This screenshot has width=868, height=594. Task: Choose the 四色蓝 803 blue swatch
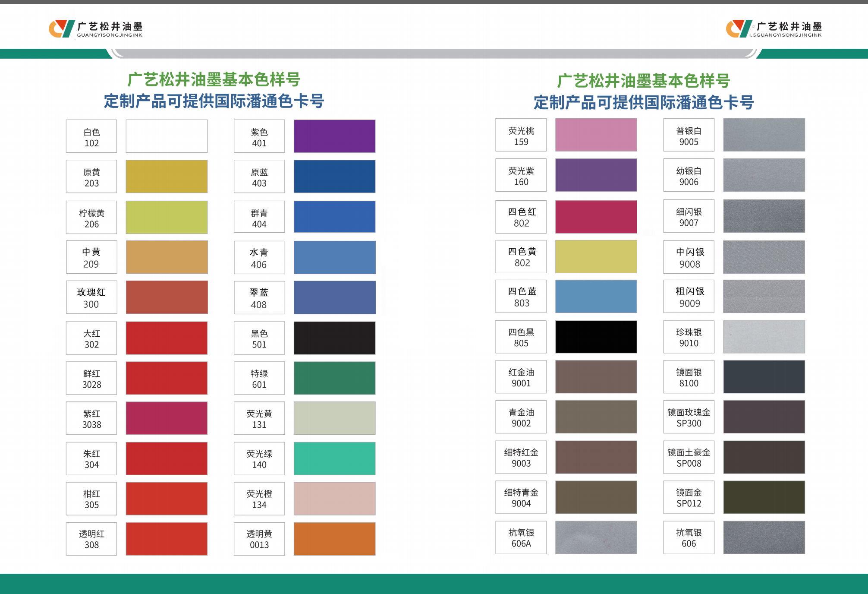[596, 296]
